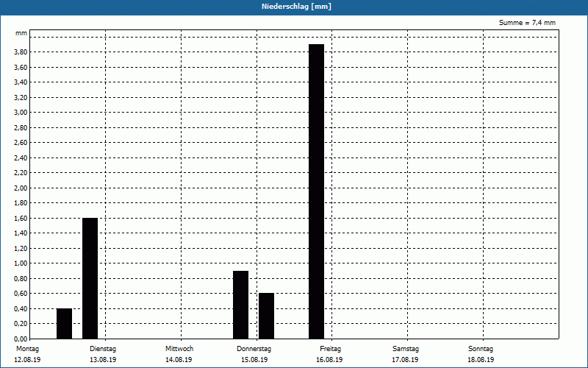Click the 3,00 y-axis value
Screen dimensions: 588x368
point(21,113)
